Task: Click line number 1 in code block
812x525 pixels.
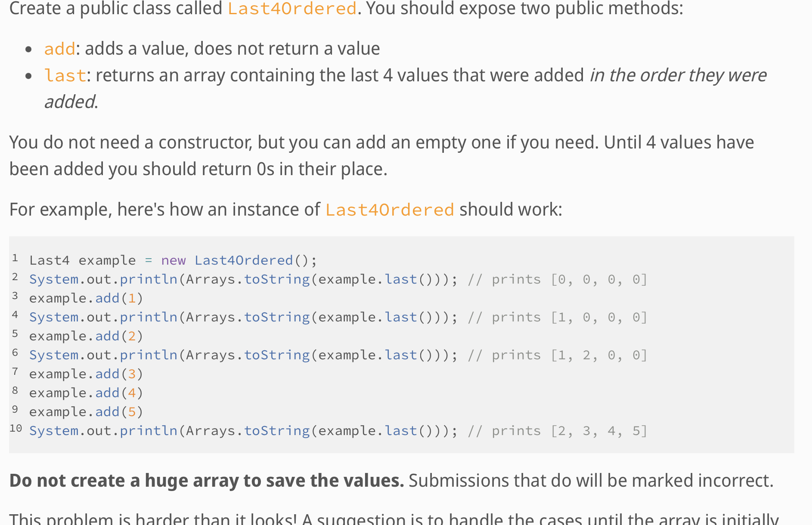Action: click(15, 258)
